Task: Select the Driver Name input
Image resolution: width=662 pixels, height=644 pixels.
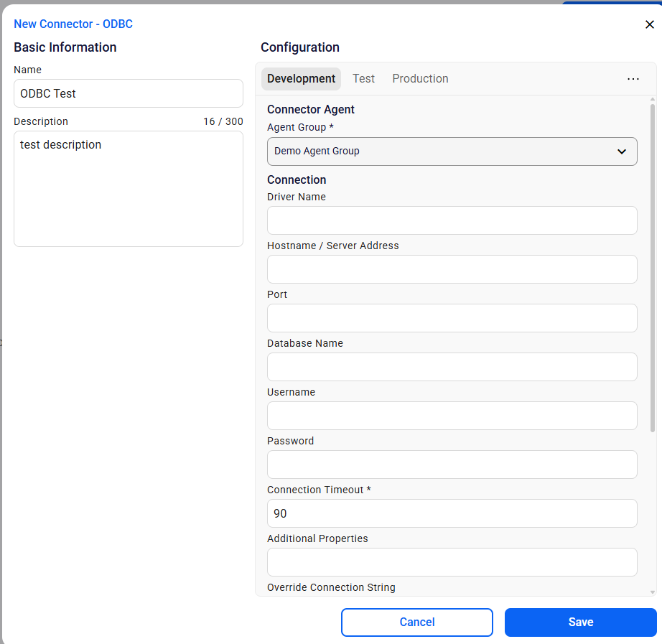Action: coord(452,220)
